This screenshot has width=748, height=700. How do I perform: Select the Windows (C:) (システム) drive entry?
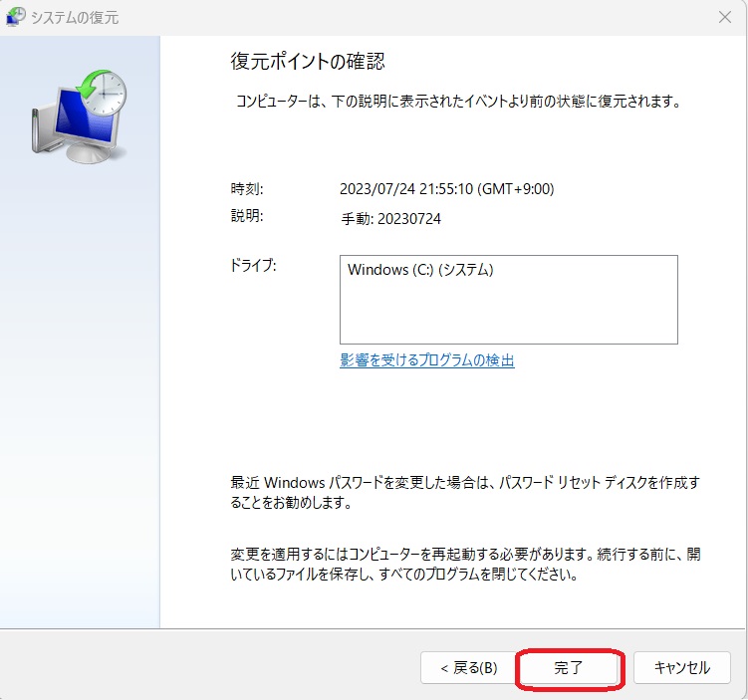tap(420, 270)
